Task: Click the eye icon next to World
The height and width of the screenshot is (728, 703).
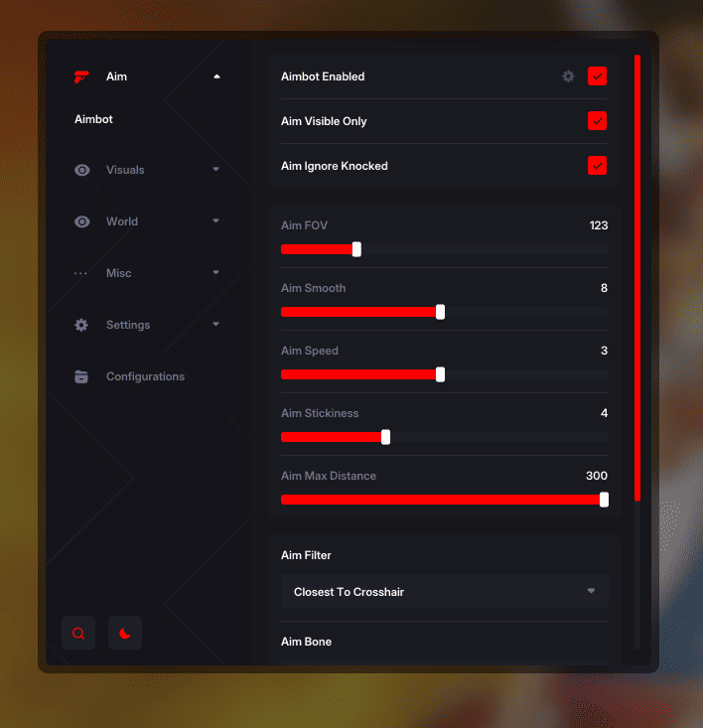Action: click(x=82, y=221)
